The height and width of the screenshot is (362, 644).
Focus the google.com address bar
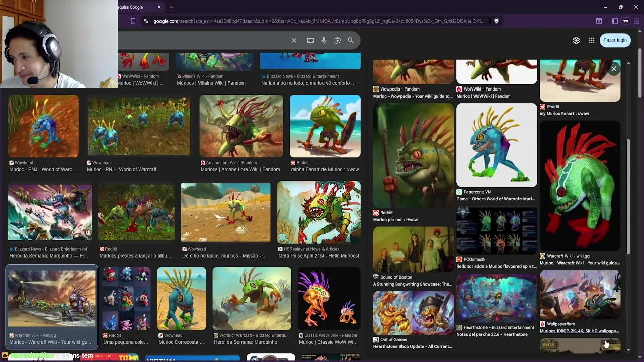point(318,21)
